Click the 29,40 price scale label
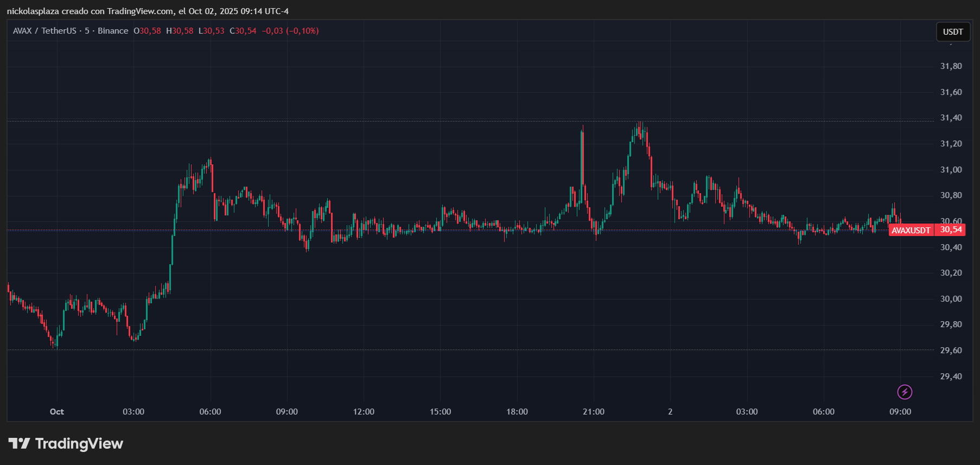This screenshot has width=980, height=465. 951,377
